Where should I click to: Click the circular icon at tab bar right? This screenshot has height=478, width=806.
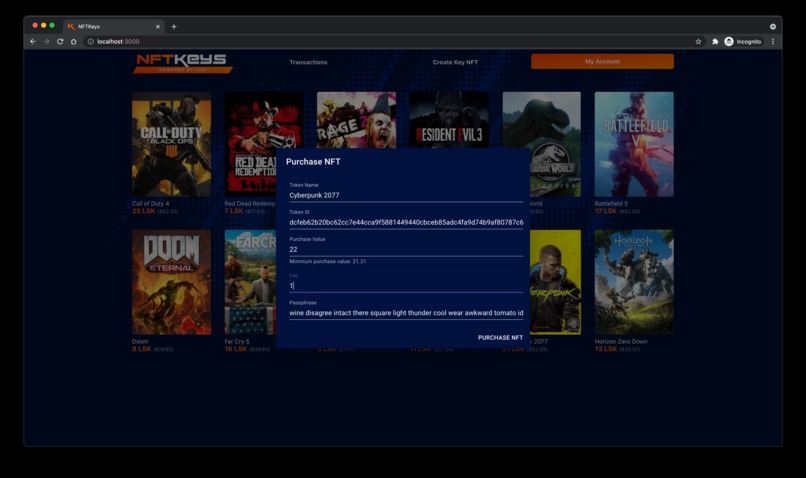(x=773, y=27)
